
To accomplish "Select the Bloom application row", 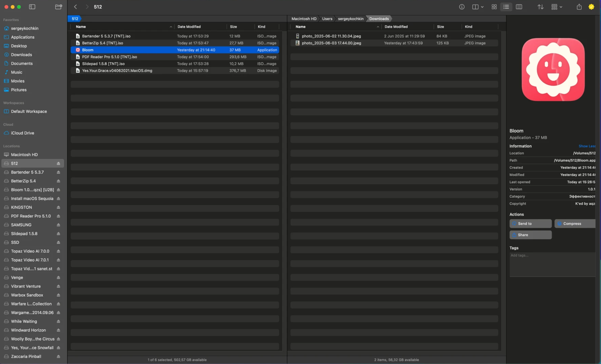I will pos(175,50).
